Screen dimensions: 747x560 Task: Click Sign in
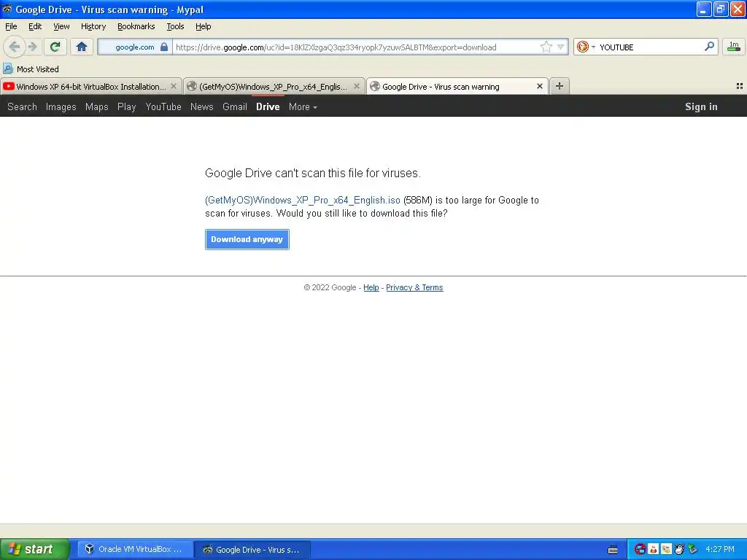point(701,106)
